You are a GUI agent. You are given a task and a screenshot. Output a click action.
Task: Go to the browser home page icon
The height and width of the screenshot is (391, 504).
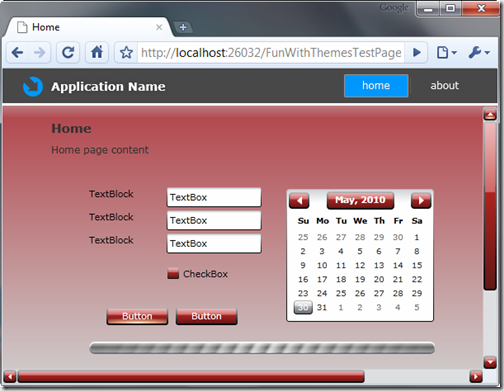click(97, 53)
